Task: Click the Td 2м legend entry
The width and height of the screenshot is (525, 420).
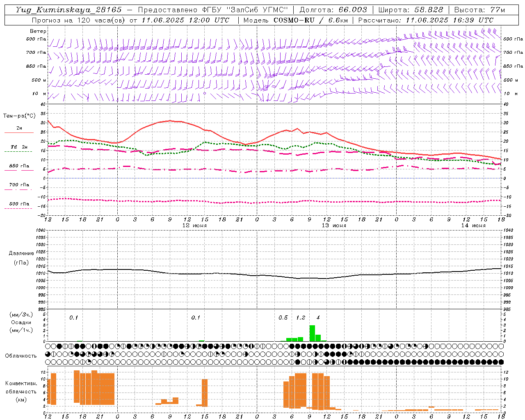Action: [x=19, y=147]
